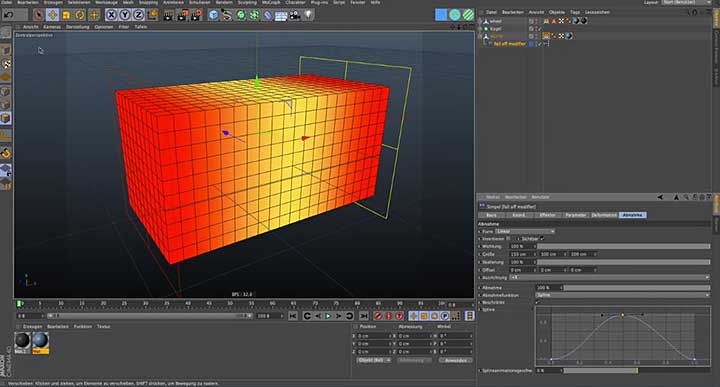Viewport: 720px width, 387px height.
Task: Add a camera object
Action: click(294, 15)
